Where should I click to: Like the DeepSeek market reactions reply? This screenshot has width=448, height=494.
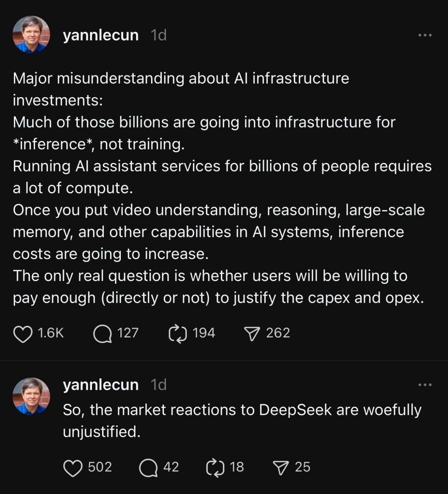tap(73, 468)
